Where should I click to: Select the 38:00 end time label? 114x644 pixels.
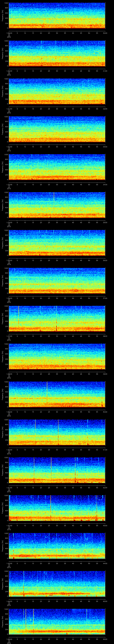[x=105, y=336]
